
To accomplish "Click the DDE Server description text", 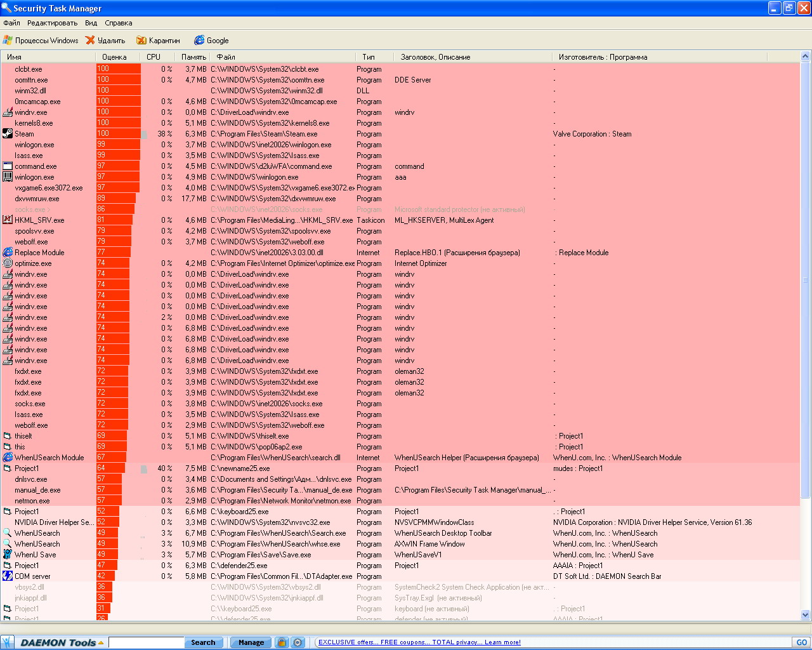I will coord(412,80).
